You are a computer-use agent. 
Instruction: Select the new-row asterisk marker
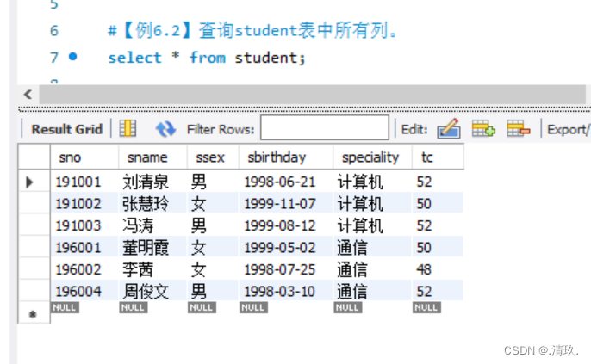(x=33, y=313)
